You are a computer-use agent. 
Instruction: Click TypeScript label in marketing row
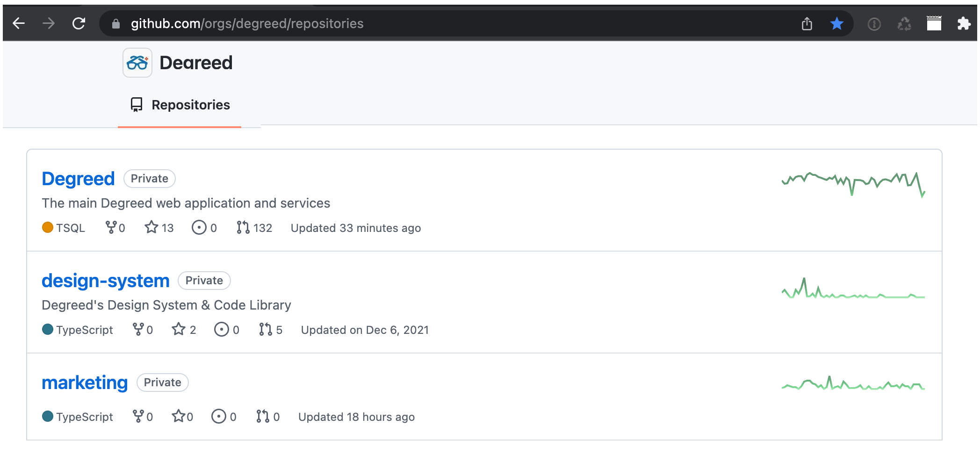pyautogui.click(x=85, y=417)
